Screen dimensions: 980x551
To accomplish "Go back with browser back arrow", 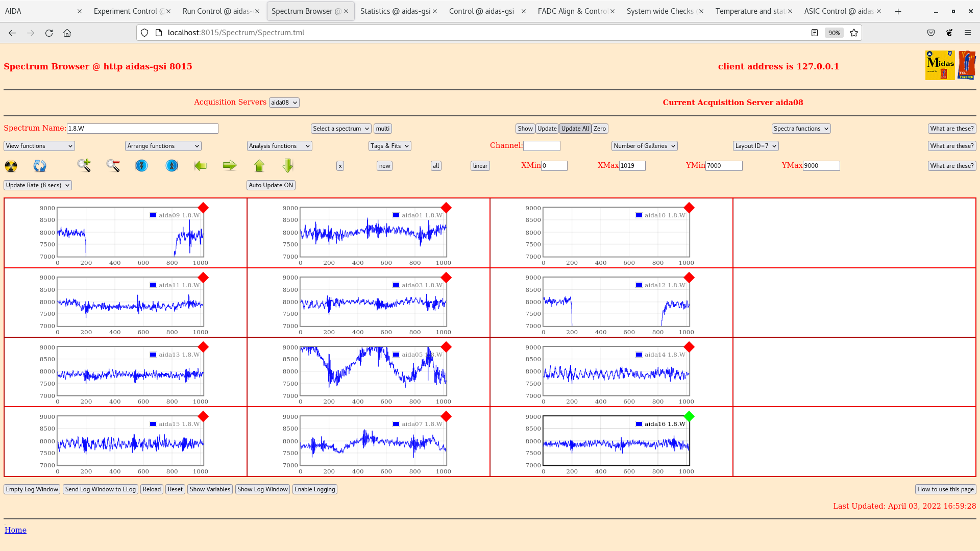I will (x=12, y=33).
